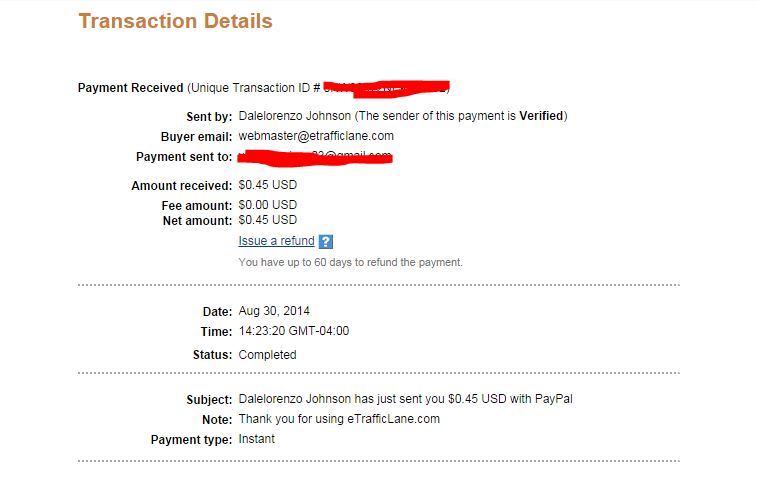Click the Net amount $0.45 USD value
Viewport: 758px width, 483px height.
(268, 220)
